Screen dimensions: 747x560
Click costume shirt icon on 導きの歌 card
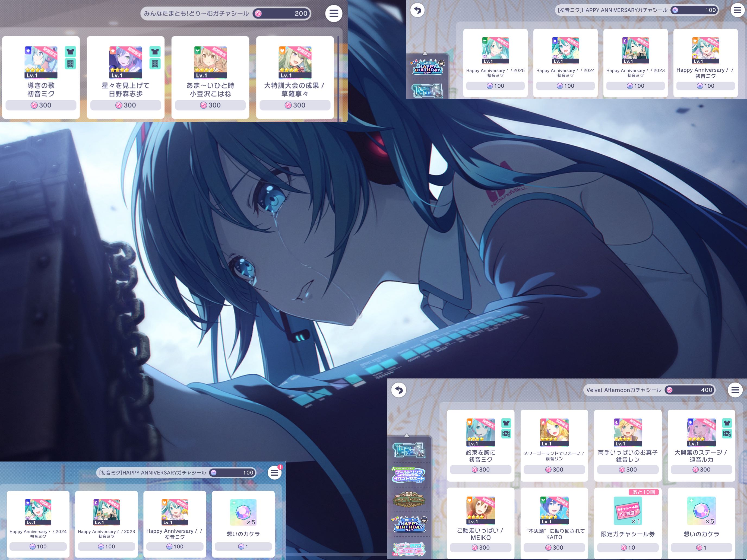pos(70,52)
